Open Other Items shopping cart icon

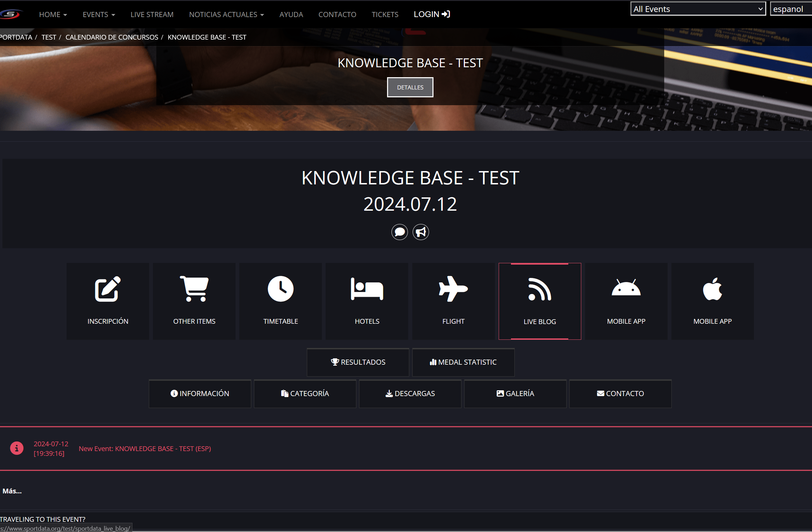pyautogui.click(x=194, y=289)
